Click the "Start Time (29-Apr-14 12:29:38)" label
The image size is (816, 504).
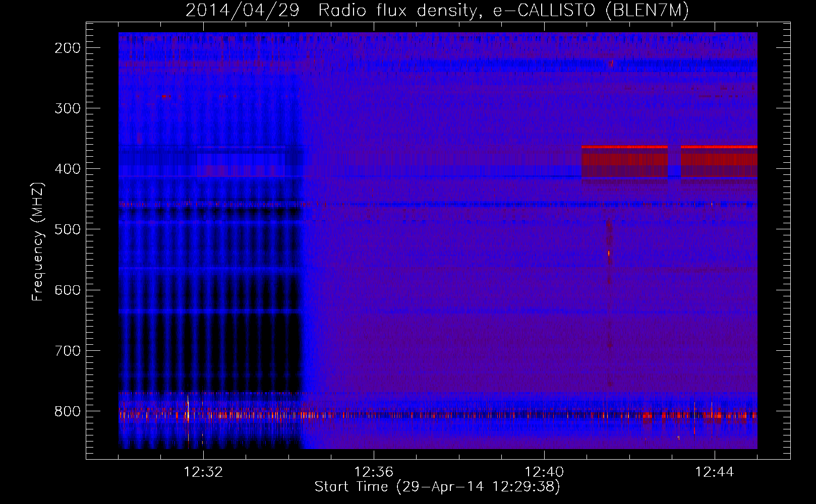click(x=437, y=487)
